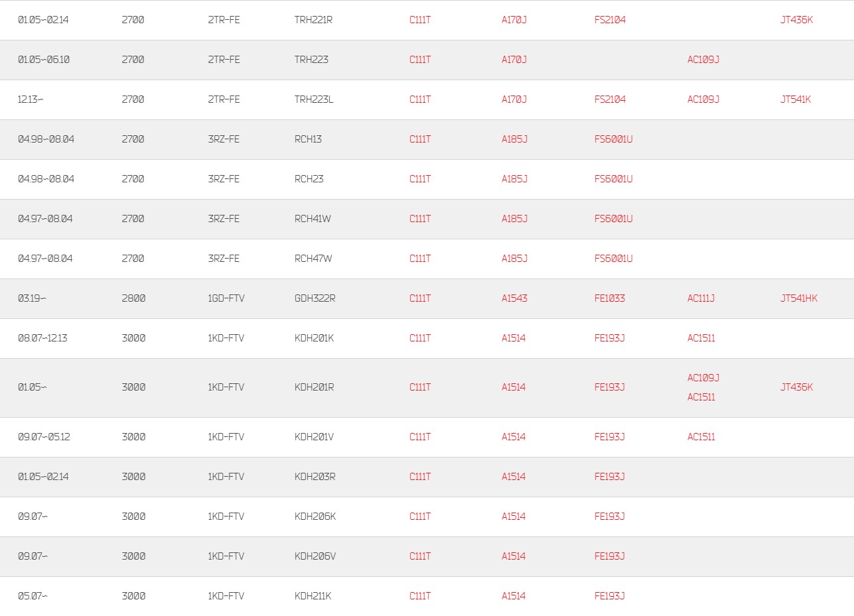Open AC111J link in GDH322R row

[x=701, y=298]
